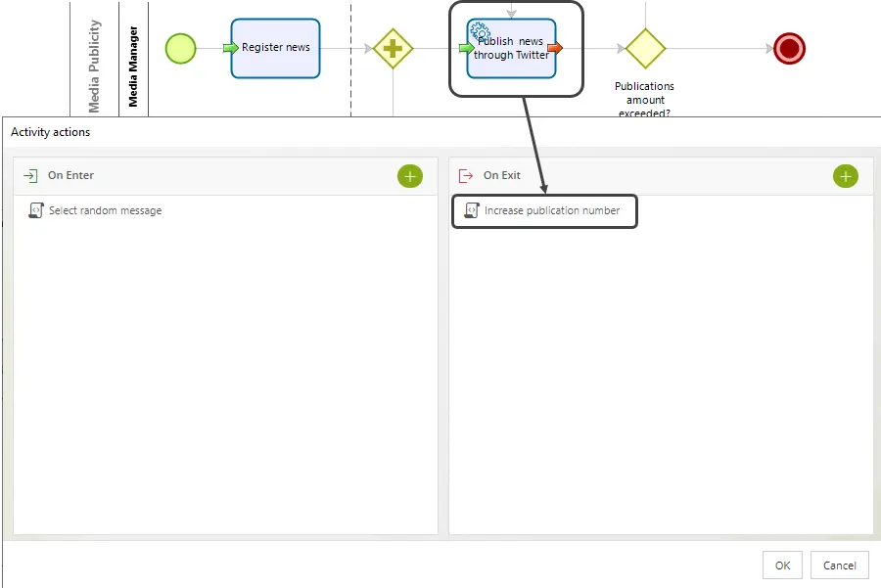Screen dimensions: 881x588
Task: Click the Media Manager lane label
Action: pos(133,67)
